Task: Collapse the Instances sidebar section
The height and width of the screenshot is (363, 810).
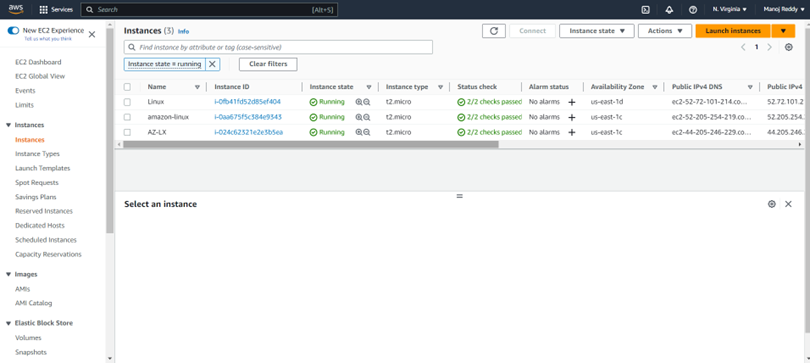Action: 9,125
